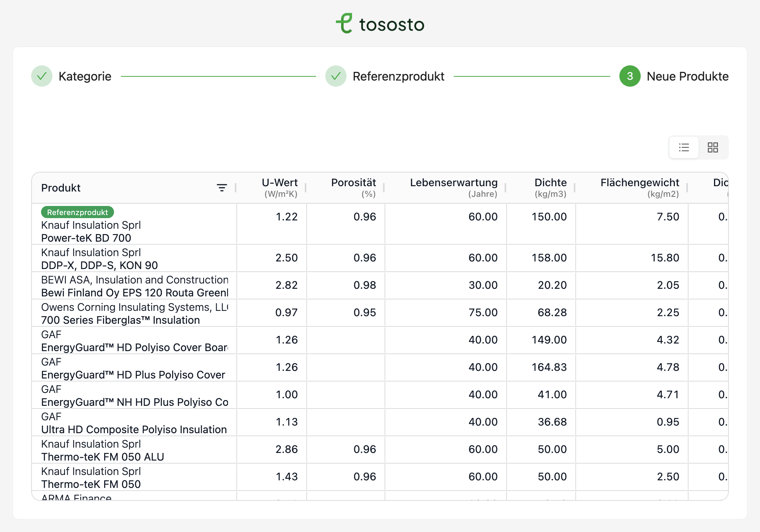Go back to Kategorie step
Image resolution: width=760 pixels, height=532 pixels.
tap(85, 76)
